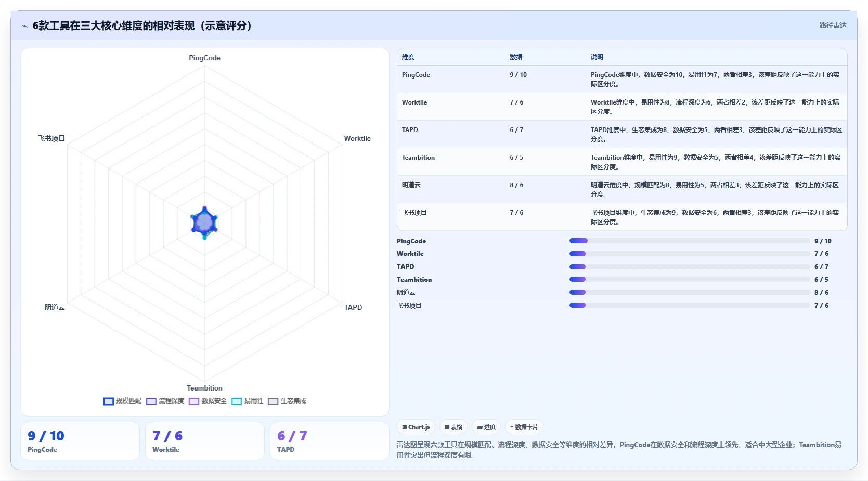Click the 明道云 progress bar
This screenshot has height=481, width=868.
tap(690, 292)
